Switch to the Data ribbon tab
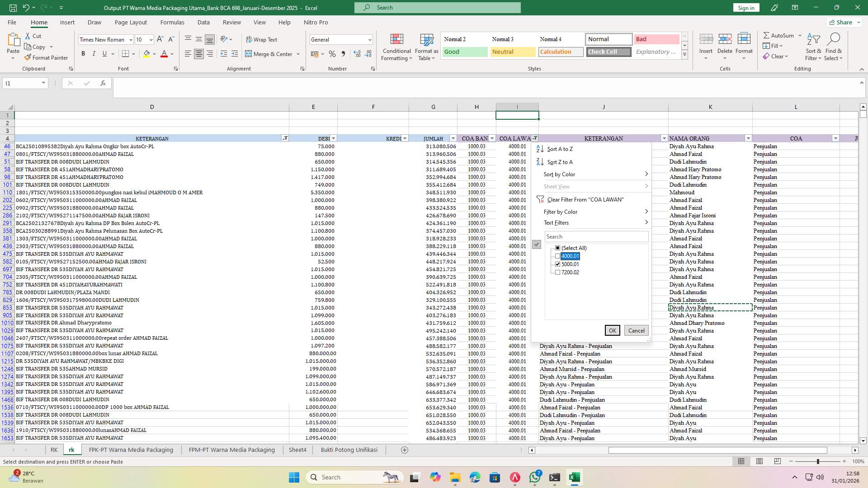 pyautogui.click(x=204, y=22)
